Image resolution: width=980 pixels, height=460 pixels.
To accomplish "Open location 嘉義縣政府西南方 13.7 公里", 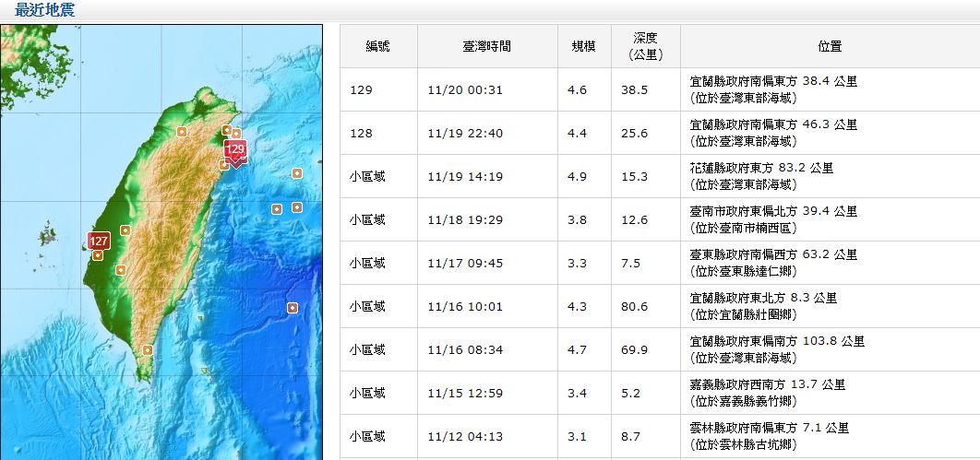I will coord(768,385).
